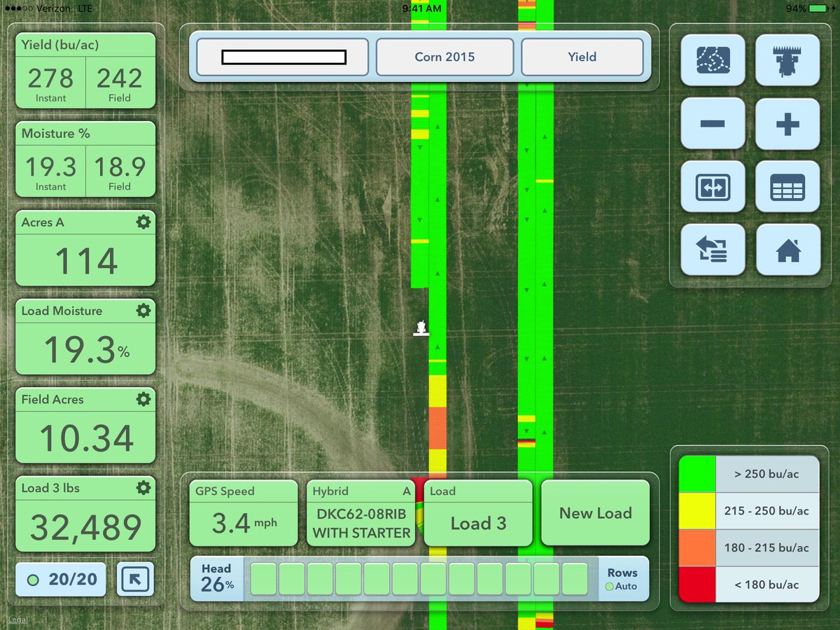Tap the Load Moisture 19.3% value
The height and width of the screenshot is (630, 840).
[86, 349]
